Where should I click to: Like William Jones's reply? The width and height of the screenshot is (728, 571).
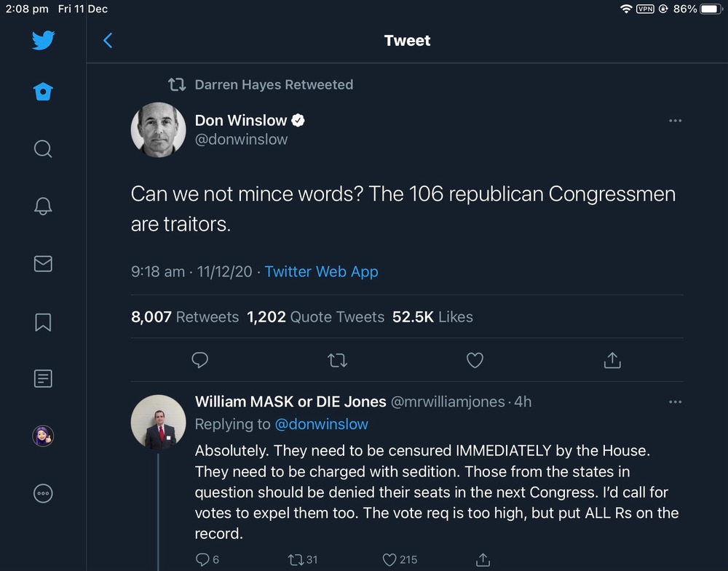click(x=390, y=559)
